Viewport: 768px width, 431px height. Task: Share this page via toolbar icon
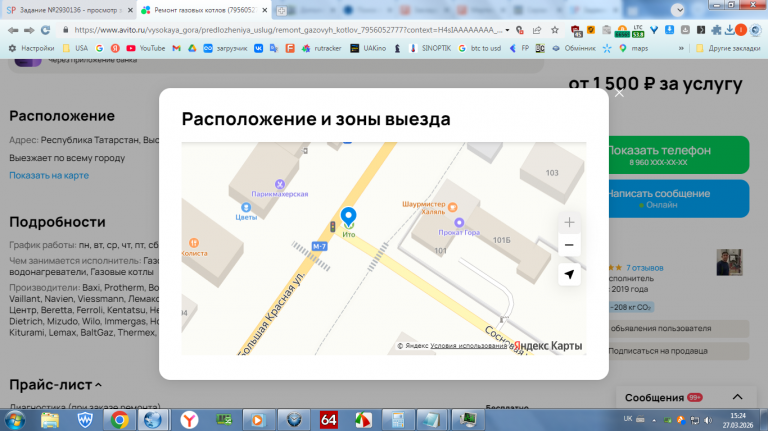click(537, 30)
